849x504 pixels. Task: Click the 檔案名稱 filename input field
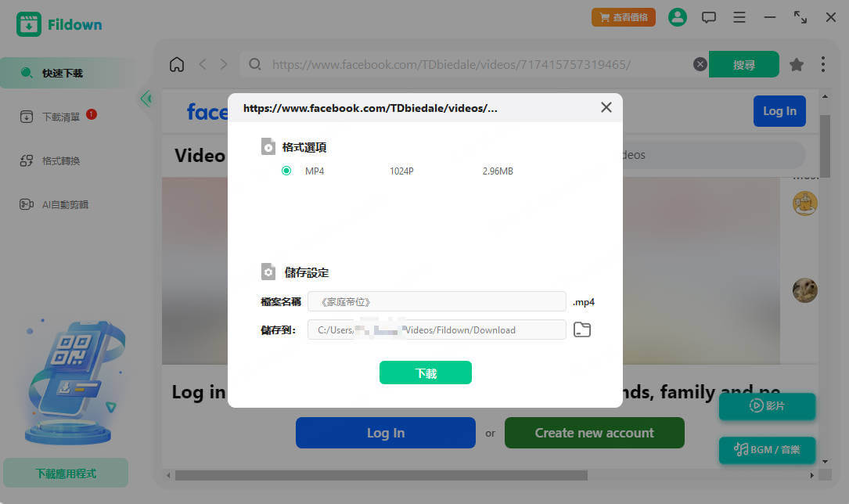point(437,301)
